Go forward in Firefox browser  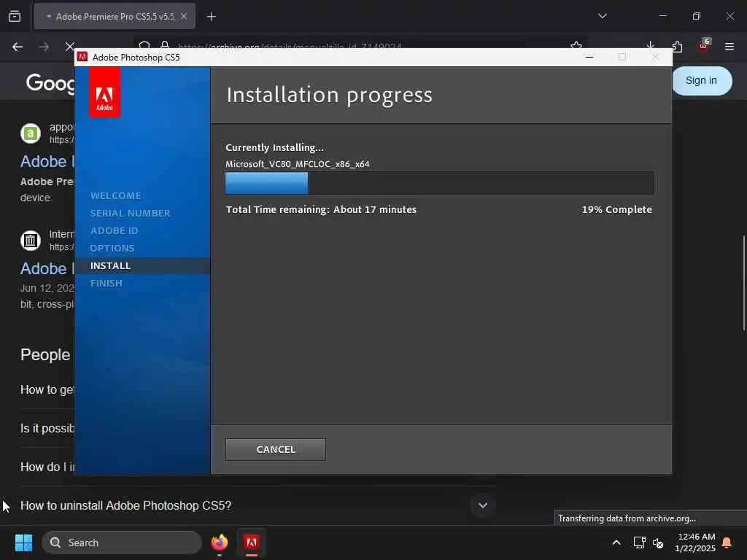44,47
